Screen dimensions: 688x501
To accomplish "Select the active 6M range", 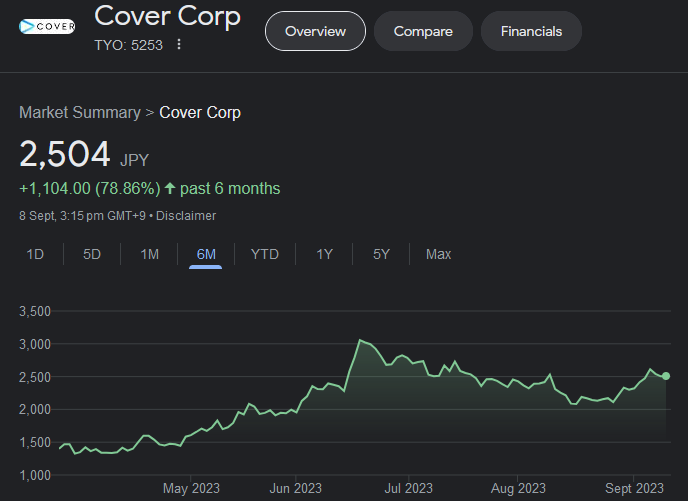I will point(206,254).
